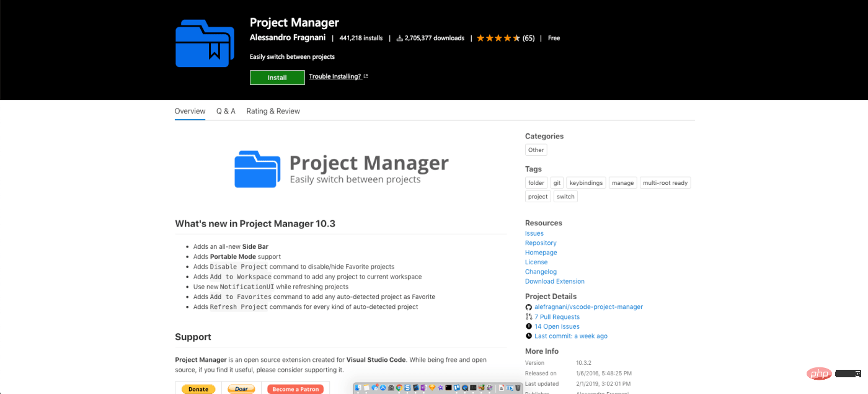Open Trash in the dock
Viewport: 868px width, 394px height.
coord(518,388)
